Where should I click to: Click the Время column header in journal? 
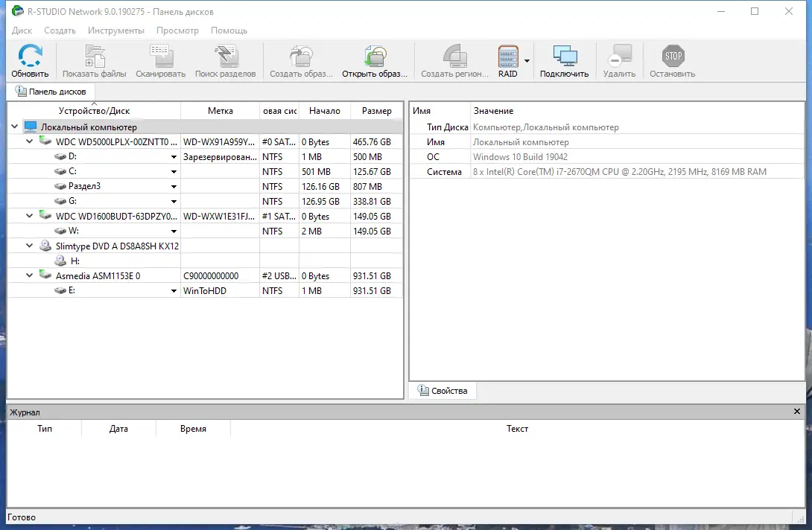pyautogui.click(x=193, y=429)
